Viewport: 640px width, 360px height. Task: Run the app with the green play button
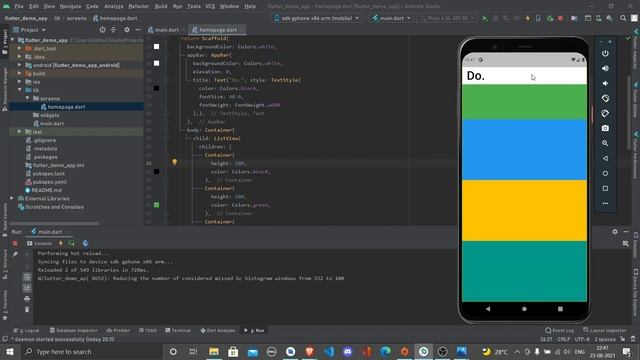(484, 18)
